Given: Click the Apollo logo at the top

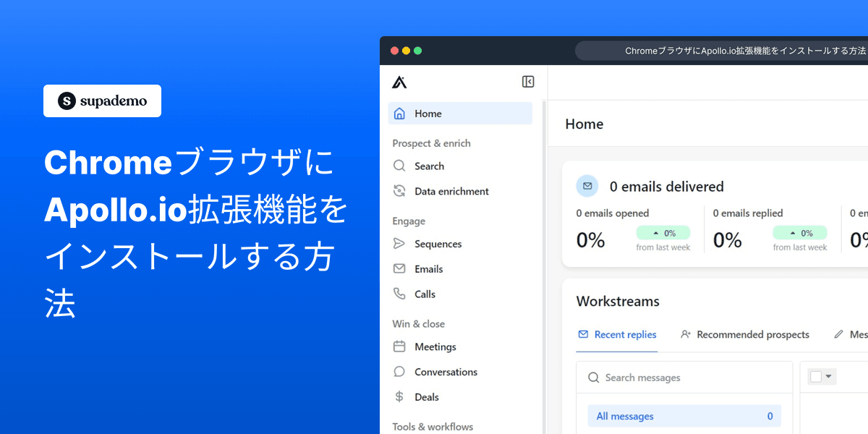Looking at the screenshot, I should tap(399, 82).
